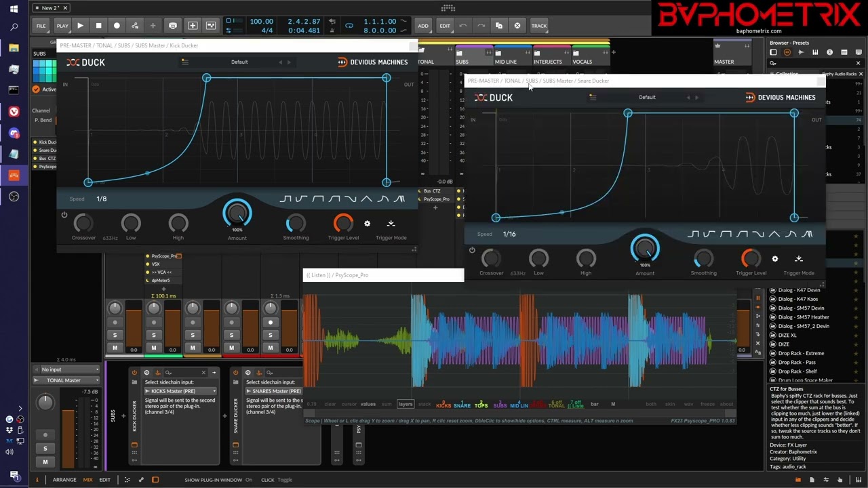Click Trigger Mode icon in Kick Ducker

click(x=391, y=224)
